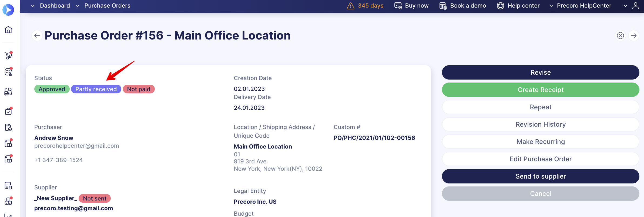The width and height of the screenshot is (644, 217).
Task: Click the back arrow beside Purchase Order title
Action: click(37, 35)
